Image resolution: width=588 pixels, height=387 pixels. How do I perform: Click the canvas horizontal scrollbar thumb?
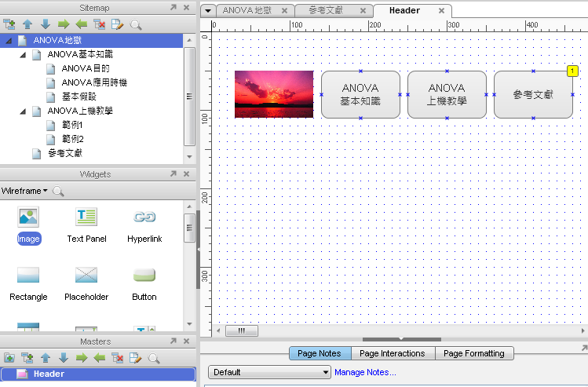point(242,330)
